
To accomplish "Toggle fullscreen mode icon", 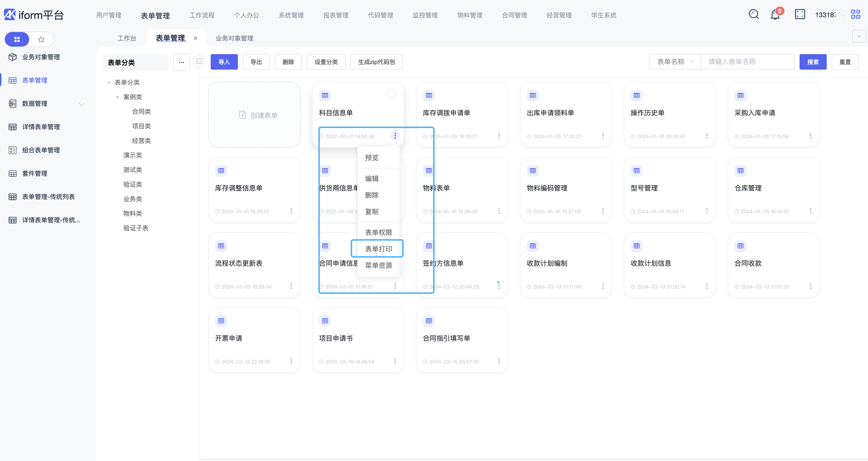I will click(800, 15).
